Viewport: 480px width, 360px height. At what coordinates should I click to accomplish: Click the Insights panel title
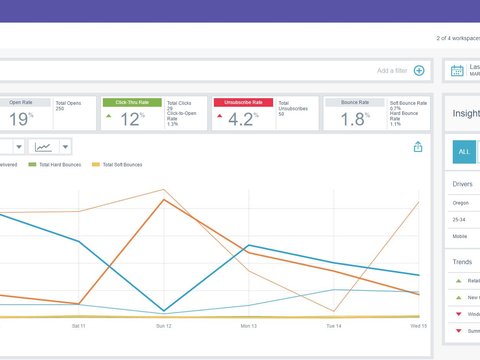pos(466,114)
